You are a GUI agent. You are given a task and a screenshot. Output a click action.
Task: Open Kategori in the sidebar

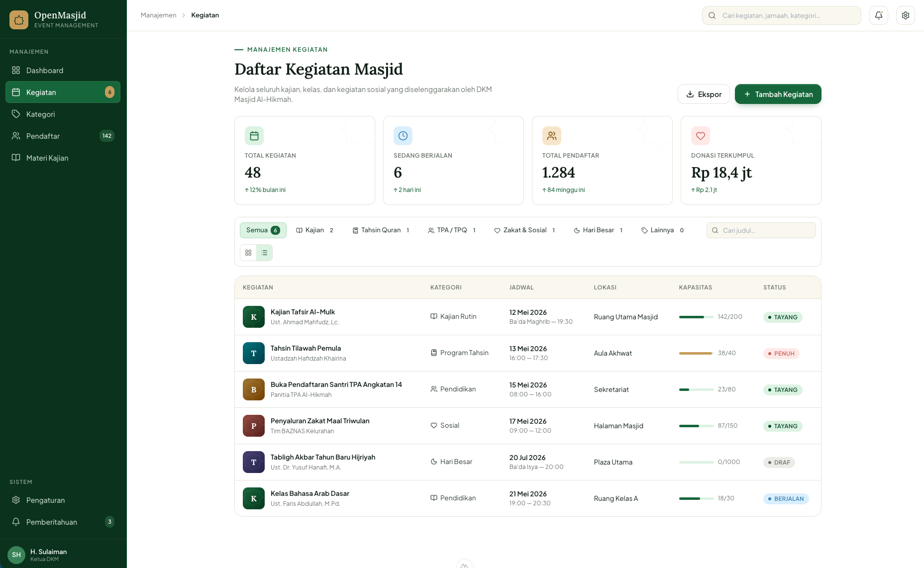coord(63,114)
